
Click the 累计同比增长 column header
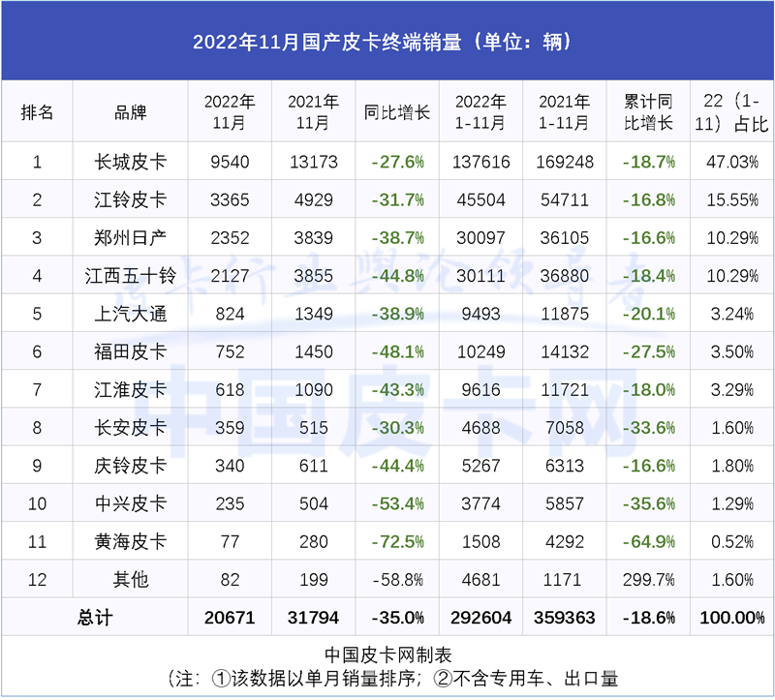coord(648,112)
